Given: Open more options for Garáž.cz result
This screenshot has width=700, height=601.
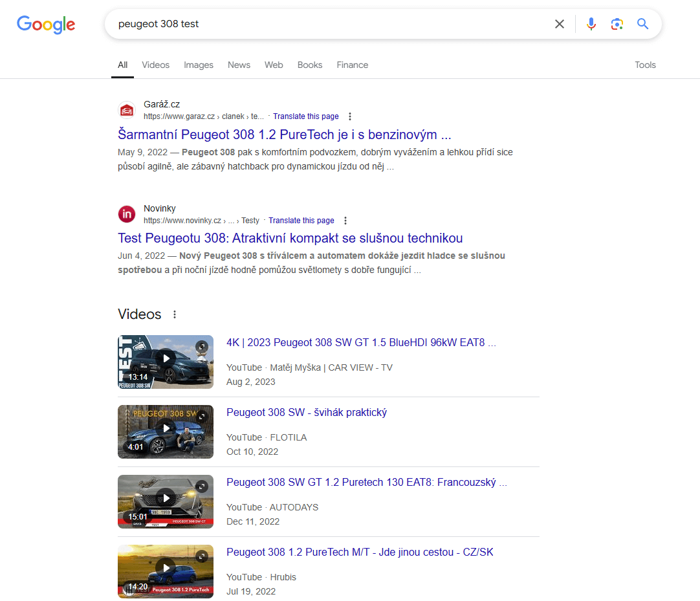Looking at the screenshot, I should (x=350, y=116).
